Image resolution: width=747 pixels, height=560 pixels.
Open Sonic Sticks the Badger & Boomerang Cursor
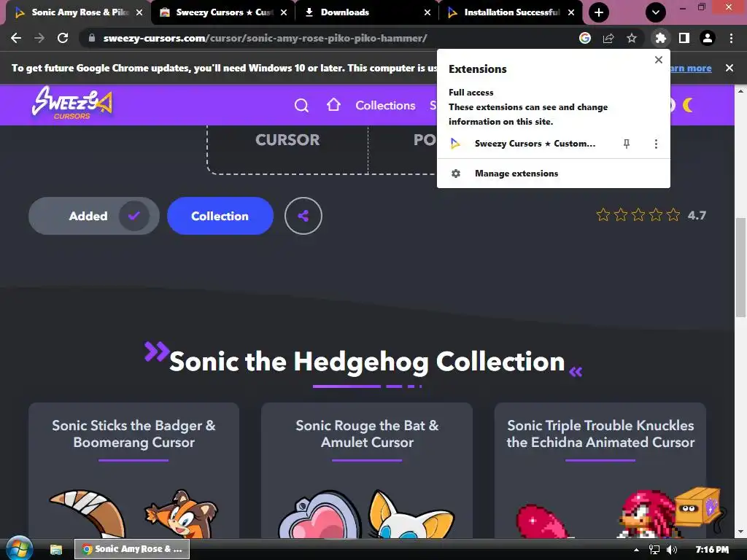134,434
